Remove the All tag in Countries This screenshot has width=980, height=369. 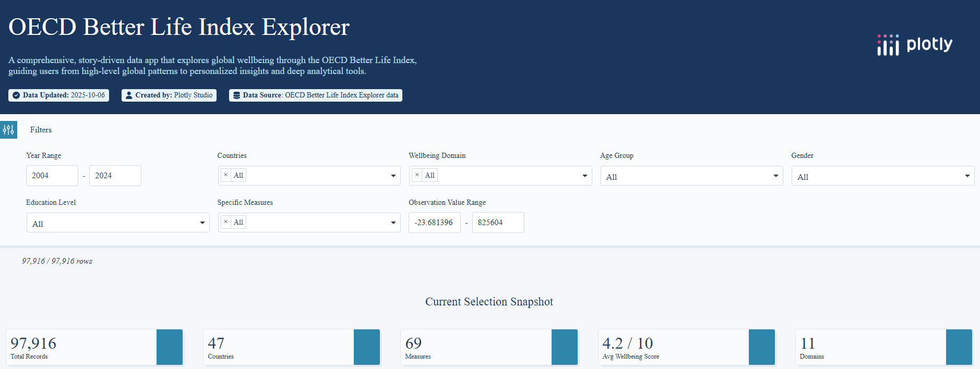225,175
